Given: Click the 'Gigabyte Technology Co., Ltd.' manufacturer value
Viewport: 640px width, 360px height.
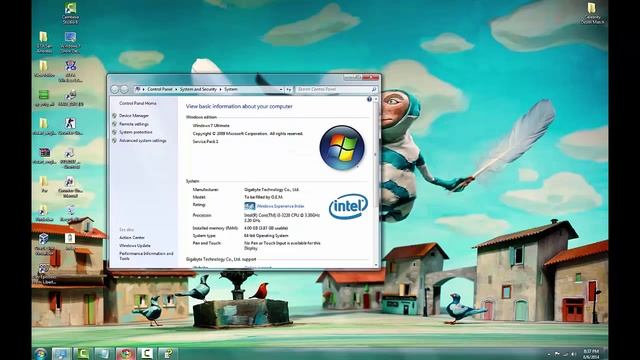Looking at the screenshot, I should (271, 190).
